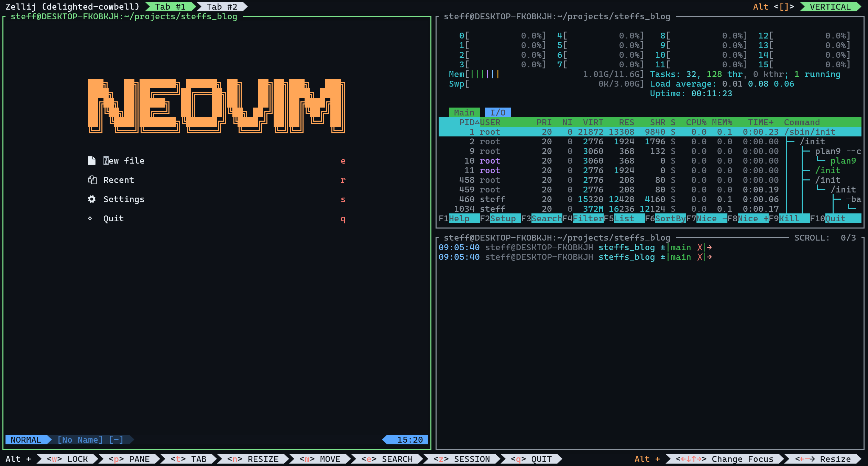868x466 pixels.
Task: Click htop F3 Search
Action: coord(542,219)
